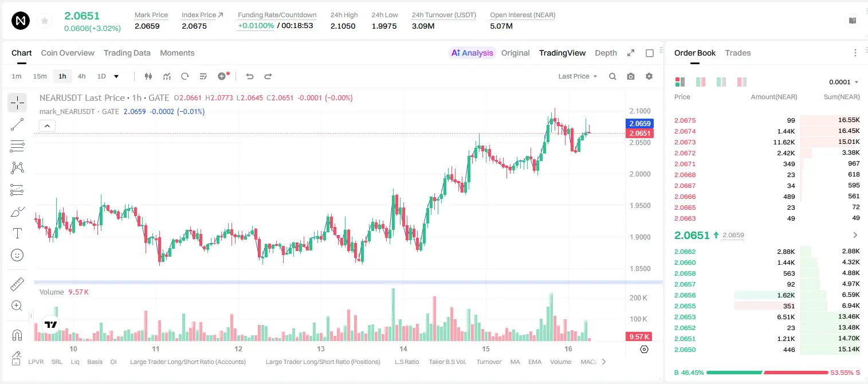Screen dimensions: 868x384
Task: Open the Last Price type dropdown
Action: (x=578, y=76)
